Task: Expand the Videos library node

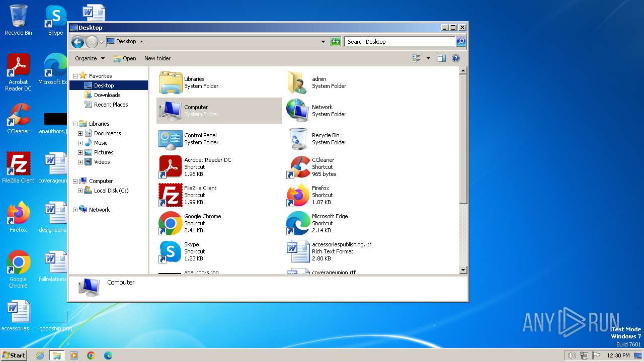Action: coord(80,162)
